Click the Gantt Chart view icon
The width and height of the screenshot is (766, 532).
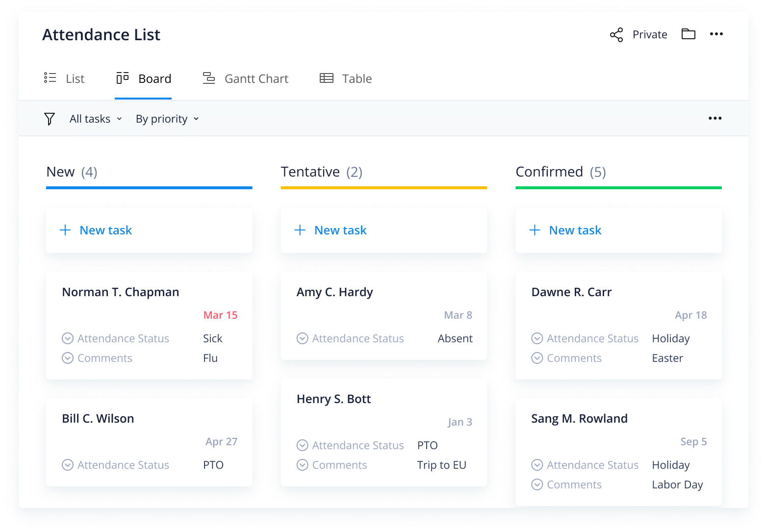[209, 78]
